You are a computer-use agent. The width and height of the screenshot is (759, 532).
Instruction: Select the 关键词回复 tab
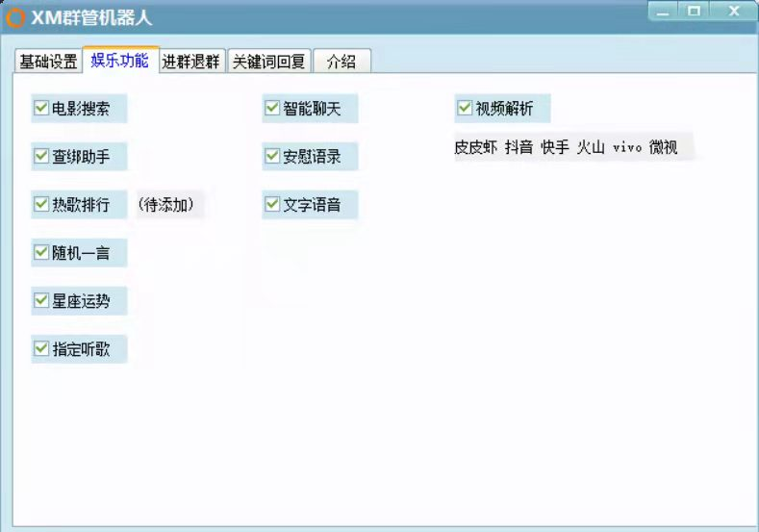pyautogui.click(x=268, y=62)
